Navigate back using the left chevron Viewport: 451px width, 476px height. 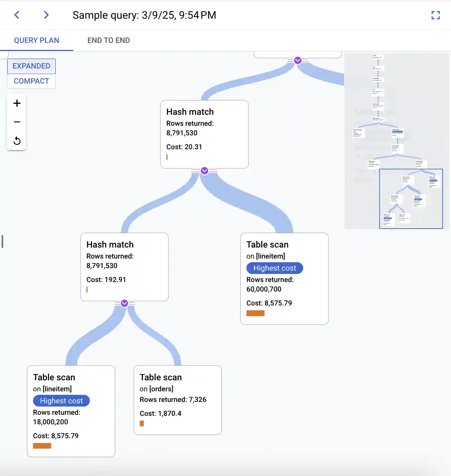click(x=16, y=15)
